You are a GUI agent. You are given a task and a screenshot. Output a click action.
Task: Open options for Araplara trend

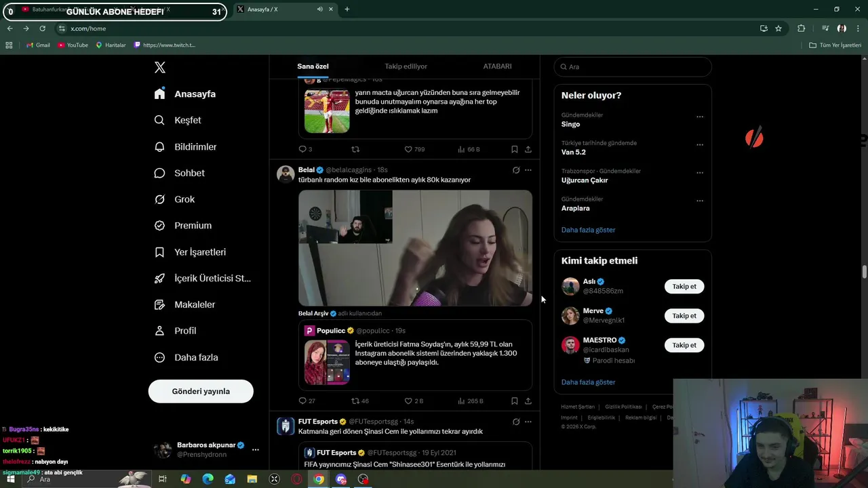click(700, 201)
